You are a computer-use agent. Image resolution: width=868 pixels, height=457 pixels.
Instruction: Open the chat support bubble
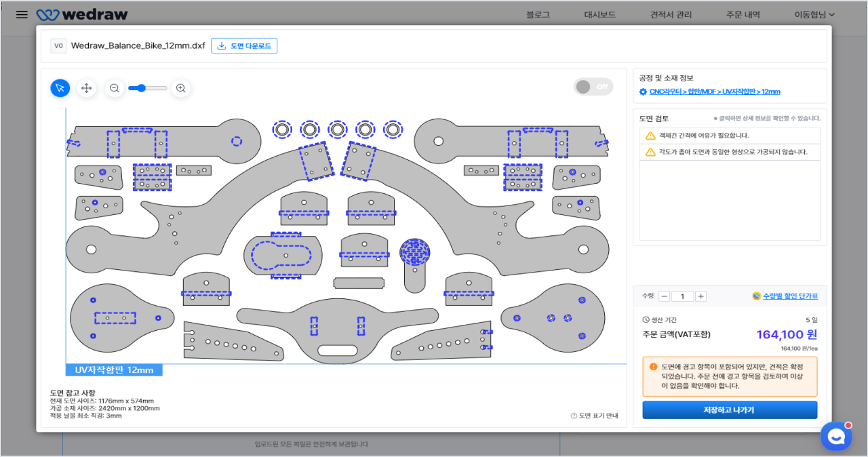click(x=835, y=436)
